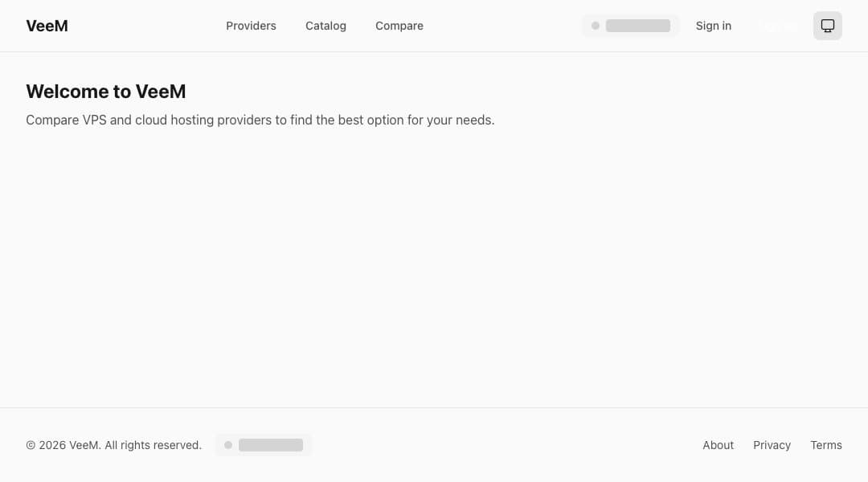Click the 'Welcome to VeeM' heading

point(106,91)
